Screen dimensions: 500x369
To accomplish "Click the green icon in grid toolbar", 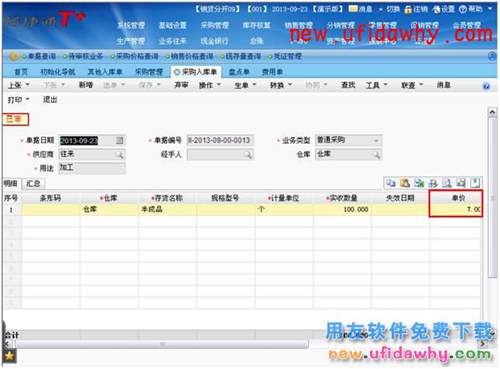I will [x=419, y=183].
